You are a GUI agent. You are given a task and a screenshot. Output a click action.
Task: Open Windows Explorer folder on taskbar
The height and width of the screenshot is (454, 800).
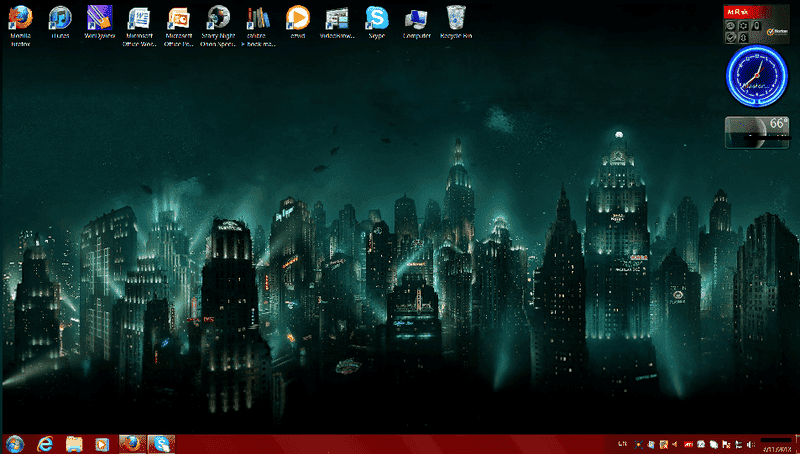[74, 444]
